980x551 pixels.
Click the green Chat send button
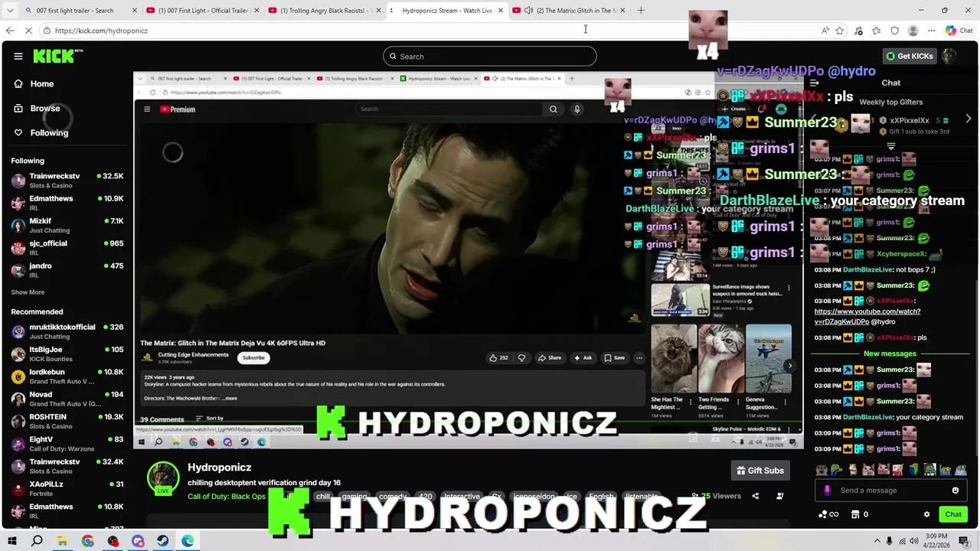953,514
